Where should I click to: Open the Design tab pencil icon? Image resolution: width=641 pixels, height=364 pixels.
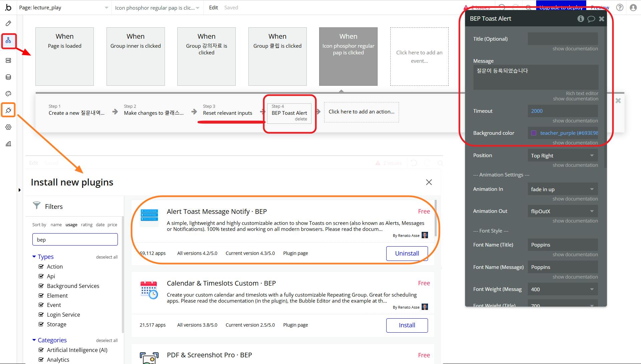8,23
